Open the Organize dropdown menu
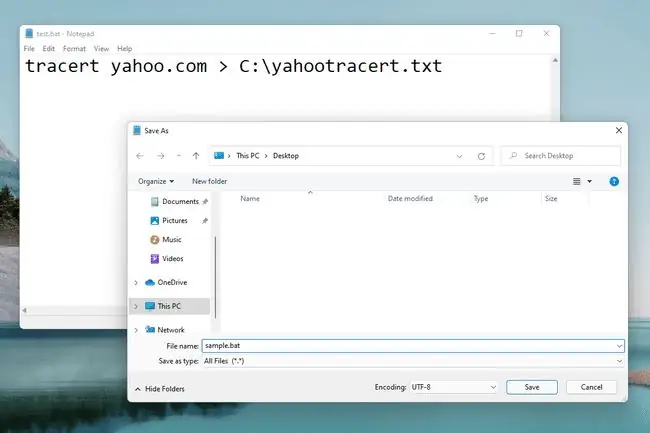 coord(156,181)
